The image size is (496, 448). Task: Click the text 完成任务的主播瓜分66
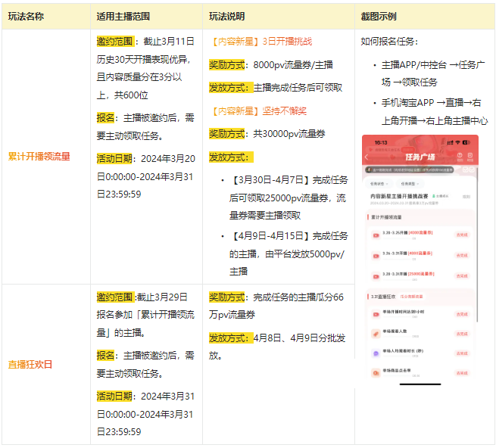[x=298, y=297]
